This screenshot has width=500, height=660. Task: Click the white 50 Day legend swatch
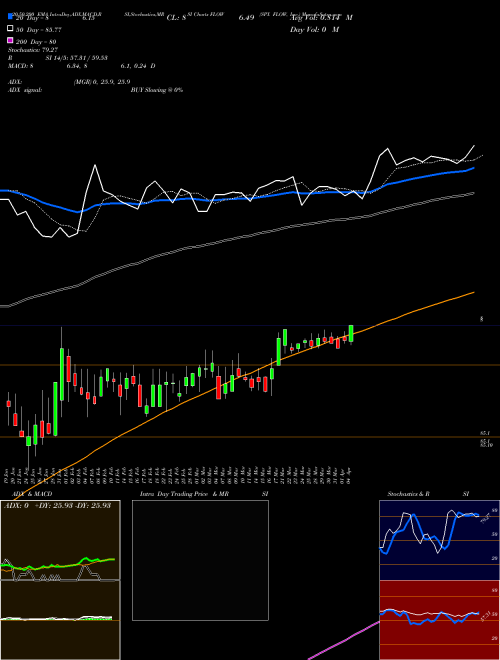click(10, 29)
